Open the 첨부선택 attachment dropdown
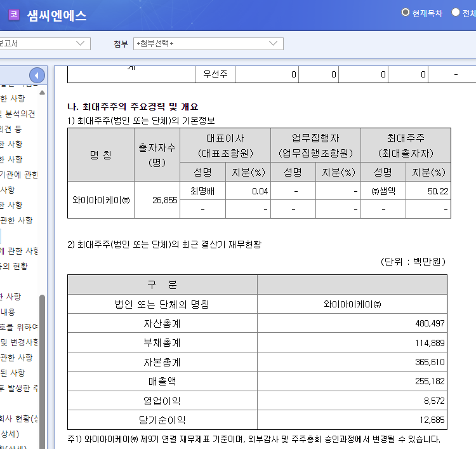The height and width of the screenshot is (449, 476). tap(208, 44)
